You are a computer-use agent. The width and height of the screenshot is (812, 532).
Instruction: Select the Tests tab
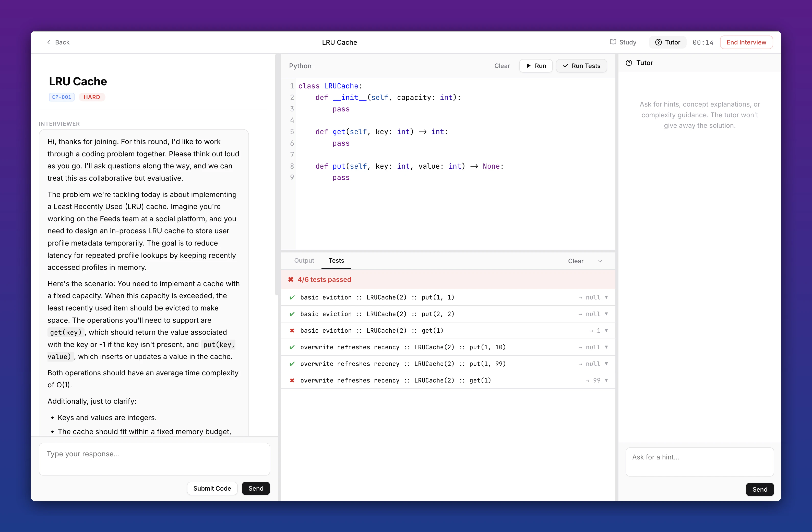336,260
